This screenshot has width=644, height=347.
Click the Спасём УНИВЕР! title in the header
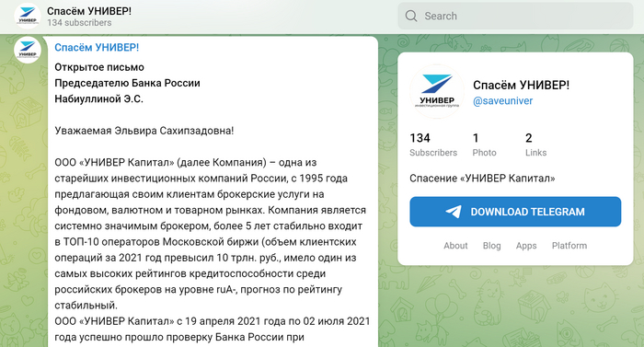[x=89, y=11]
